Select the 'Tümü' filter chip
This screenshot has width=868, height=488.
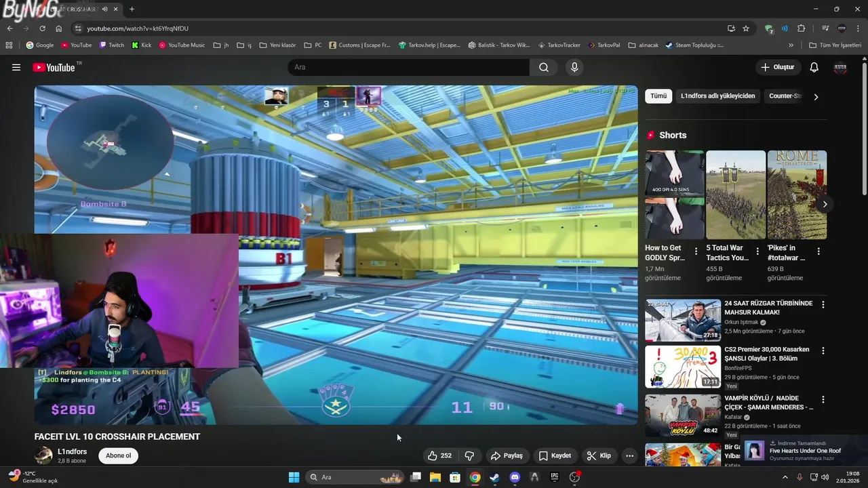658,96
